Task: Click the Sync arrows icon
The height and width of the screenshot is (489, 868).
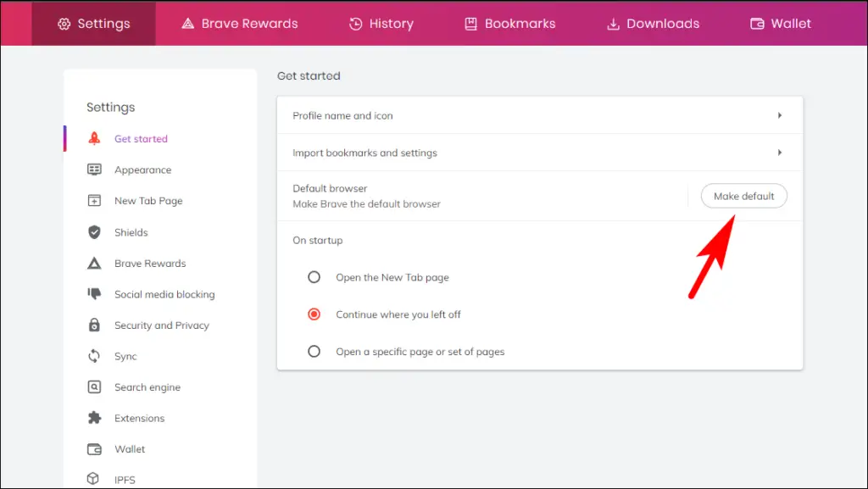Action: pyautogui.click(x=94, y=356)
